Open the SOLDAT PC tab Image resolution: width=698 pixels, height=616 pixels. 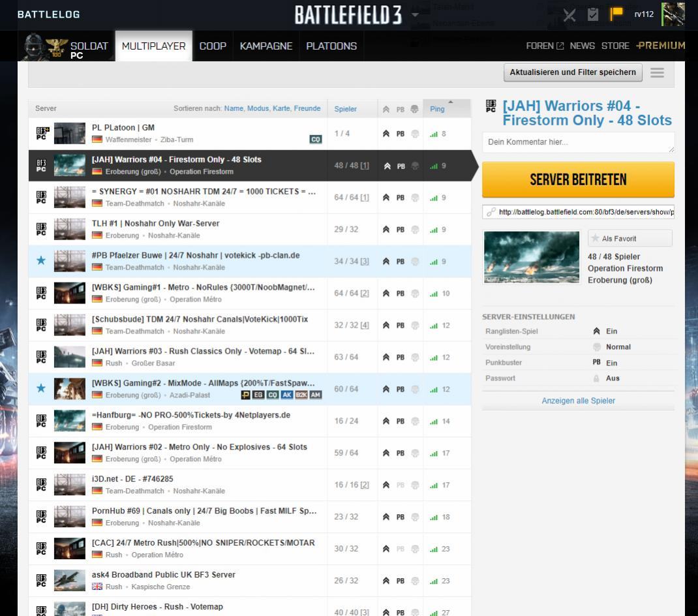[x=67, y=46]
